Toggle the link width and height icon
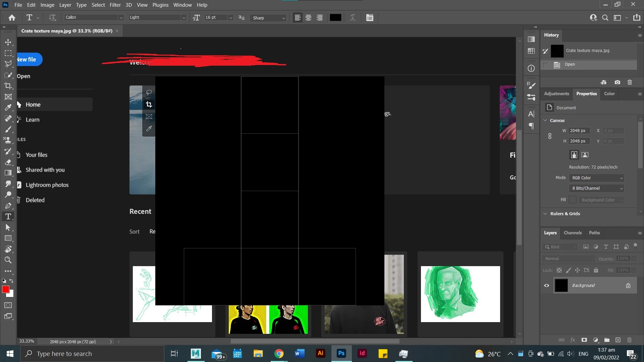The width and height of the screenshot is (644, 362). (x=550, y=136)
